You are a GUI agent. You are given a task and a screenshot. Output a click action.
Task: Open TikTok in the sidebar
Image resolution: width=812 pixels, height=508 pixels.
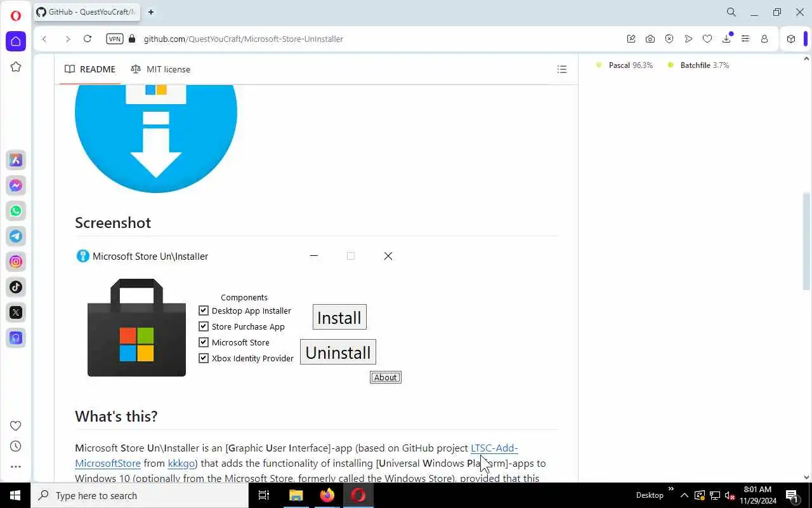pyautogui.click(x=16, y=287)
